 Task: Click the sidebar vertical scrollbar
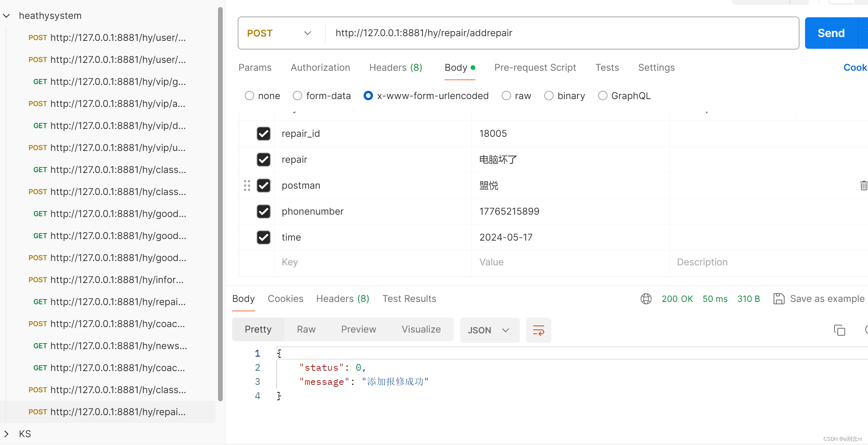[220, 204]
